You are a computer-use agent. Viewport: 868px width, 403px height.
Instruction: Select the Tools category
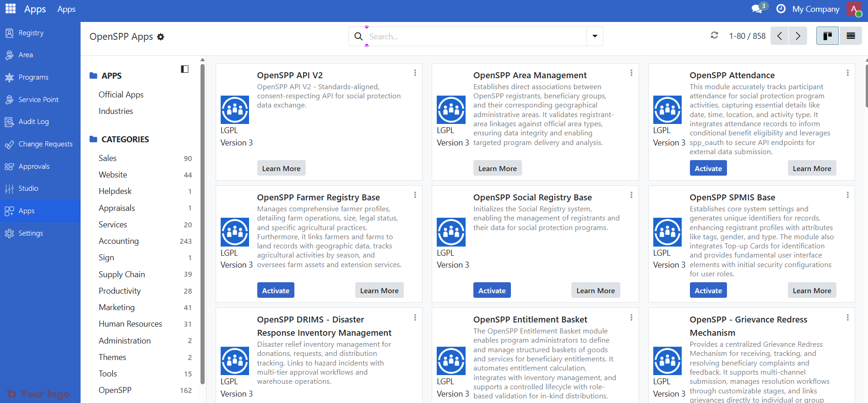pos(145,374)
